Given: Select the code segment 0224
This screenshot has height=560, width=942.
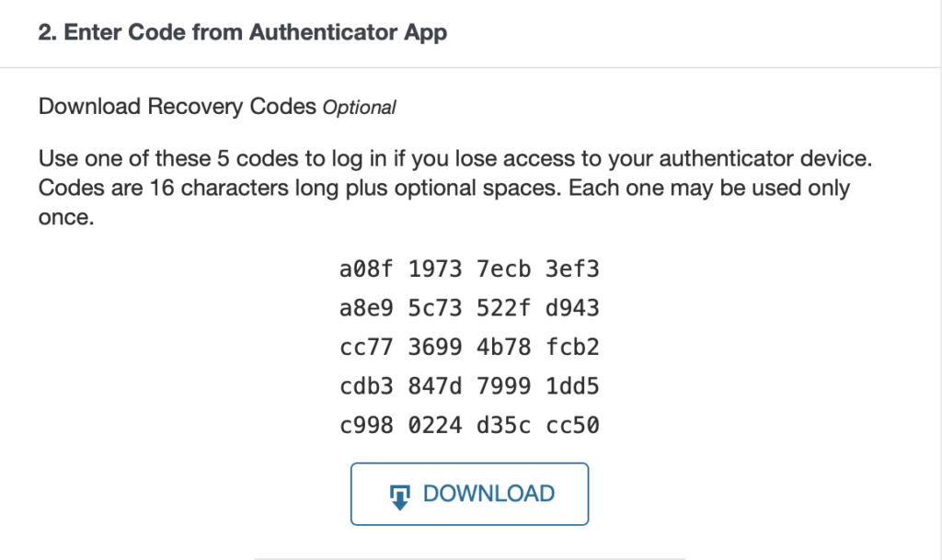Looking at the screenshot, I should click(434, 426).
